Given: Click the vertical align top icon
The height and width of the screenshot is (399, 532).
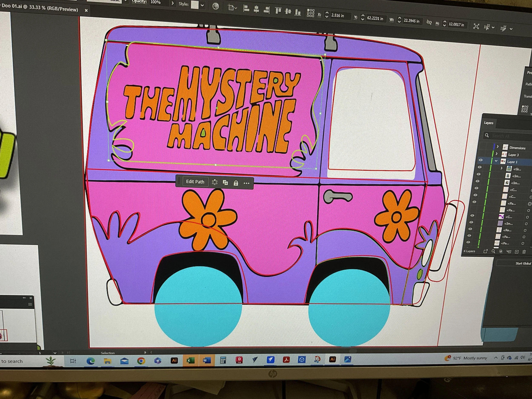Looking at the screenshot, I should coord(278,11).
